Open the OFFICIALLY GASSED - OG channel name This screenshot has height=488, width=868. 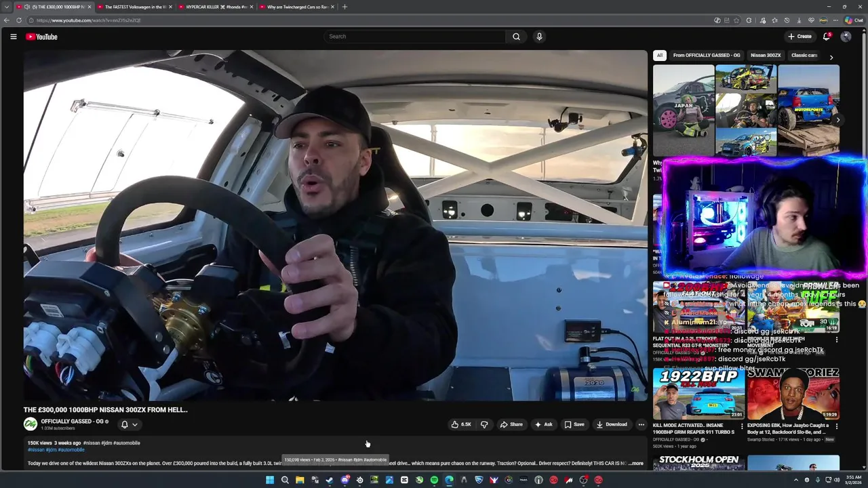pos(72,421)
